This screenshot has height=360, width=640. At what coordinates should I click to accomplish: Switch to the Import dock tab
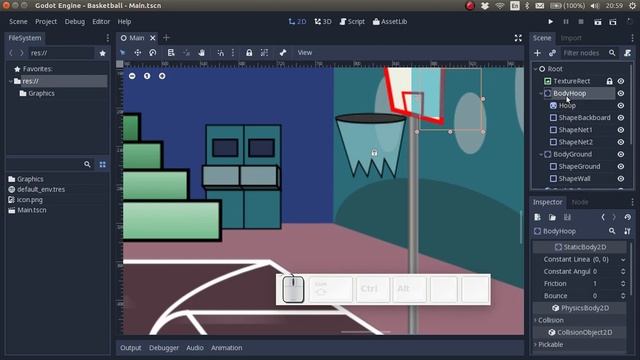pyautogui.click(x=571, y=38)
